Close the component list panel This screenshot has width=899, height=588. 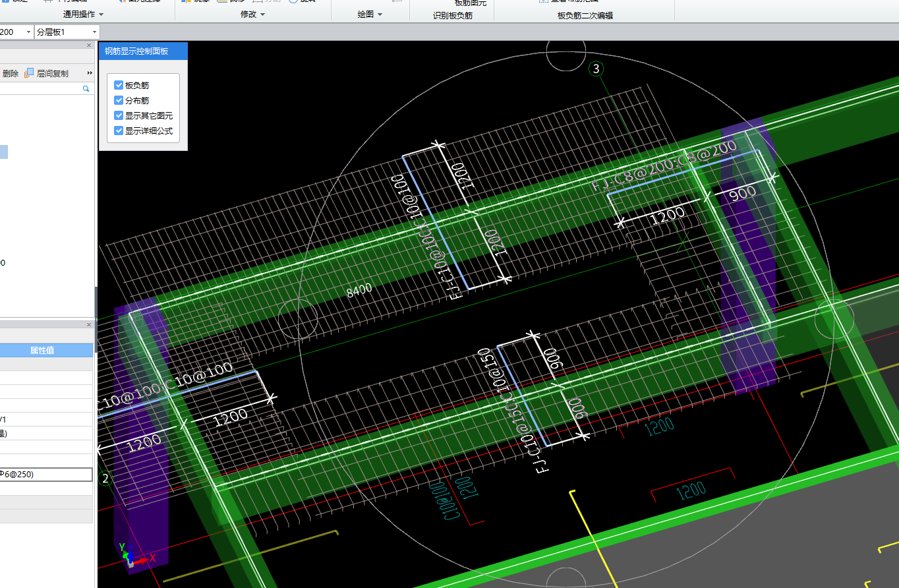(89, 45)
